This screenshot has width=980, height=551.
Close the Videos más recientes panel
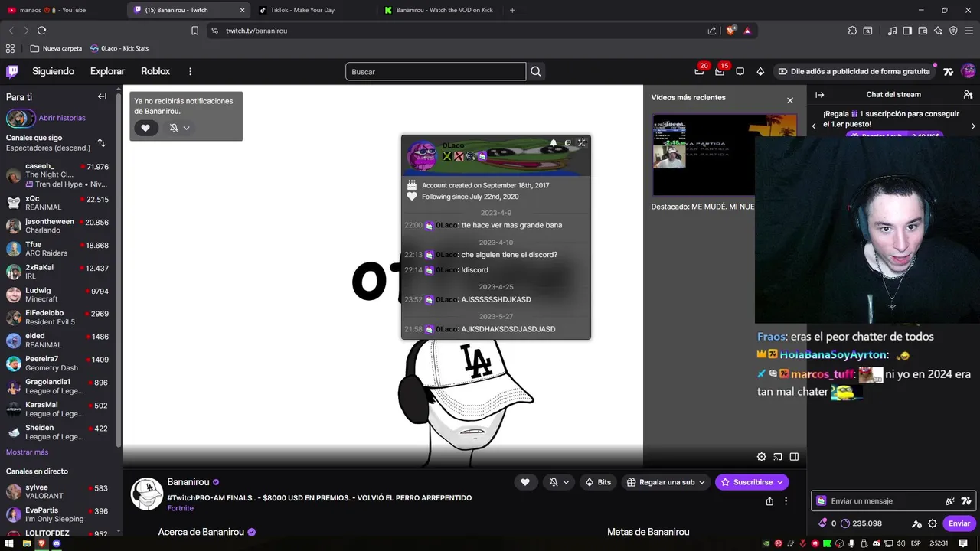[790, 100]
